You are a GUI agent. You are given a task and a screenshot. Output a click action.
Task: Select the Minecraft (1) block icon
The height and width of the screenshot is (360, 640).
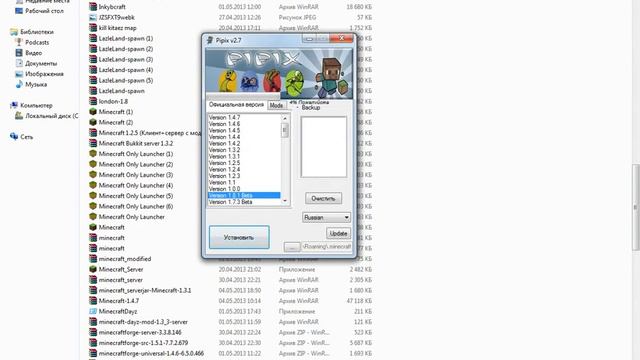tap(93, 112)
